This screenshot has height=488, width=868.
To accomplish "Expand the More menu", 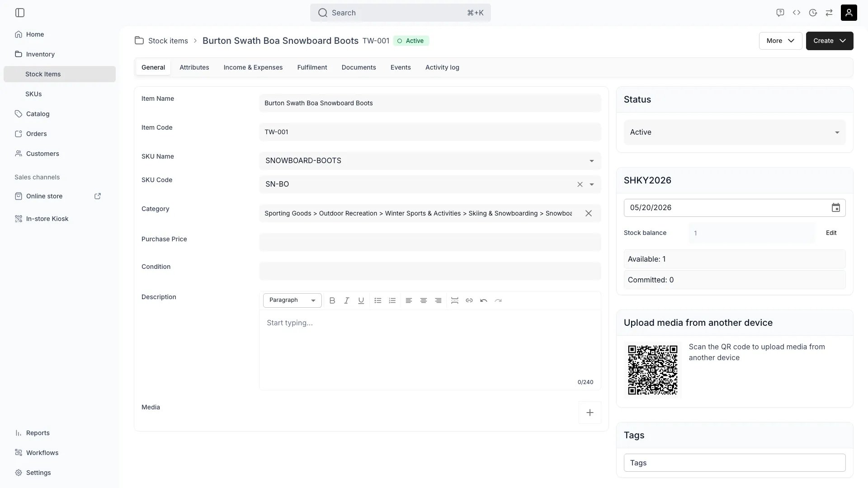I will 781,41.
